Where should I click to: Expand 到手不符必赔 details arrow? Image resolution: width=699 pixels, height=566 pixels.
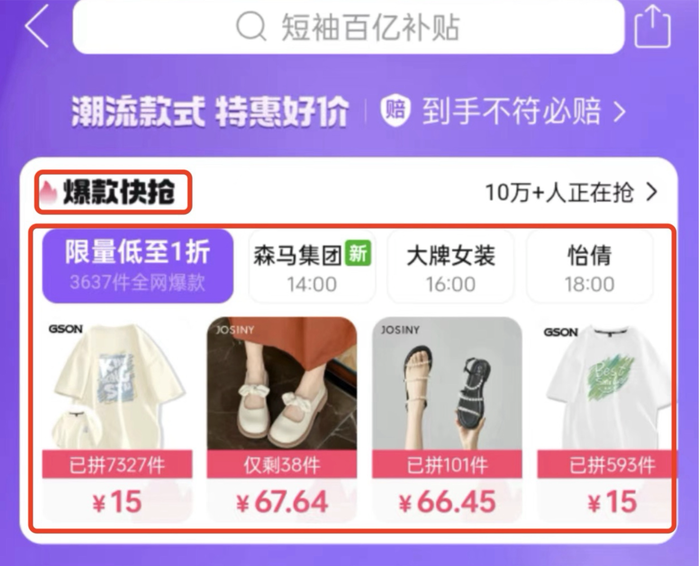(620, 111)
